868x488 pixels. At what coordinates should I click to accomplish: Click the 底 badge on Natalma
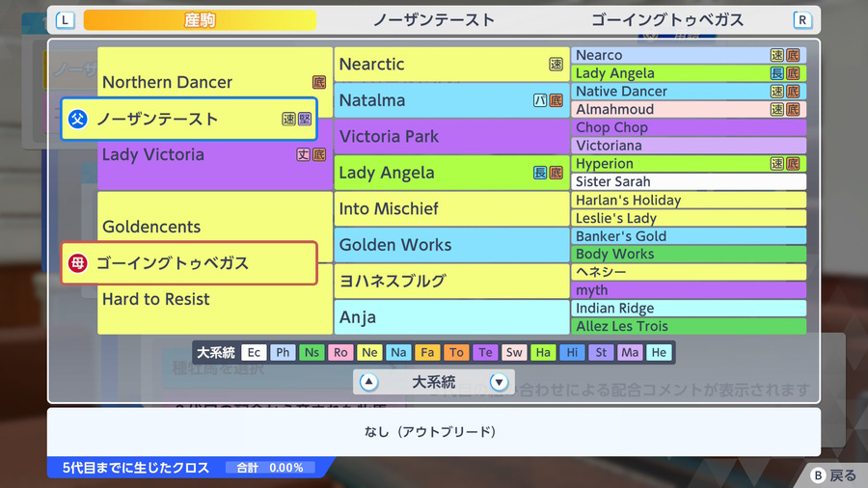tap(556, 100)
